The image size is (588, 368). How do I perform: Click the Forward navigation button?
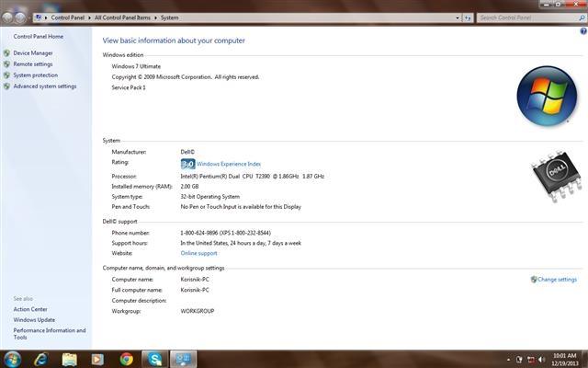point(20,17)
